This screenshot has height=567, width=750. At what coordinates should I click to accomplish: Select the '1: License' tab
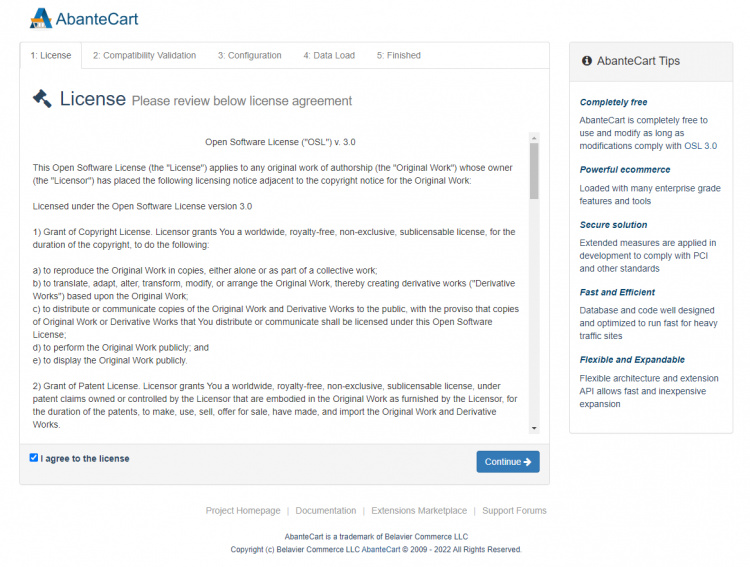tap(50, 56)
